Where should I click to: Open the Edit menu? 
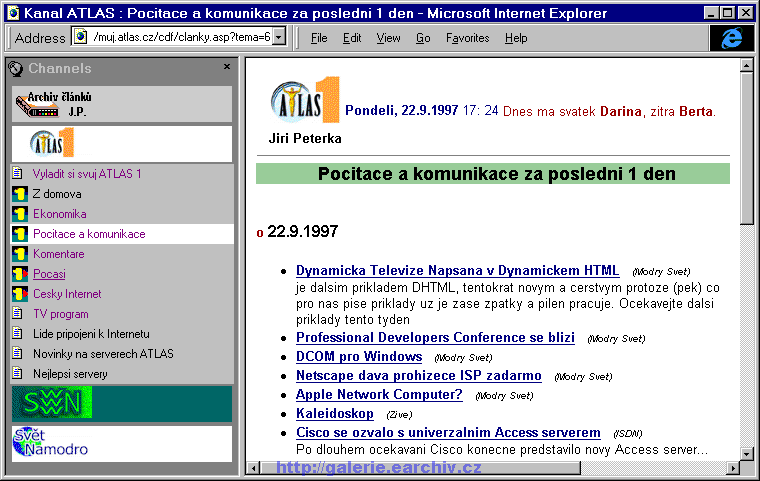[x=352, y=38]
